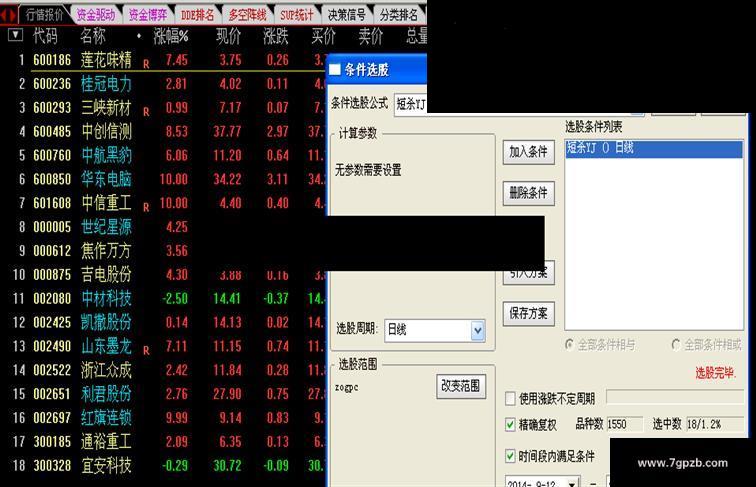756x487 pixels.
Task: Select stock row 中创信测
Action: click(164, 132)
